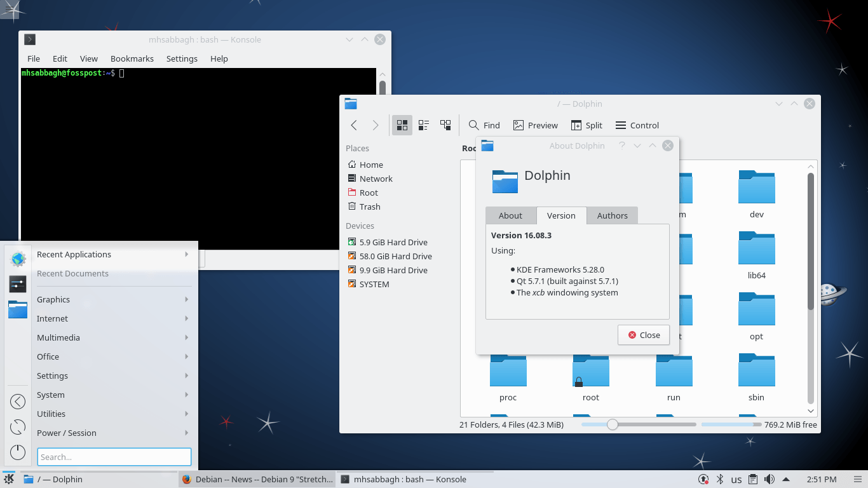Open the Bluetooth tray icon

(x=720, y=479)
